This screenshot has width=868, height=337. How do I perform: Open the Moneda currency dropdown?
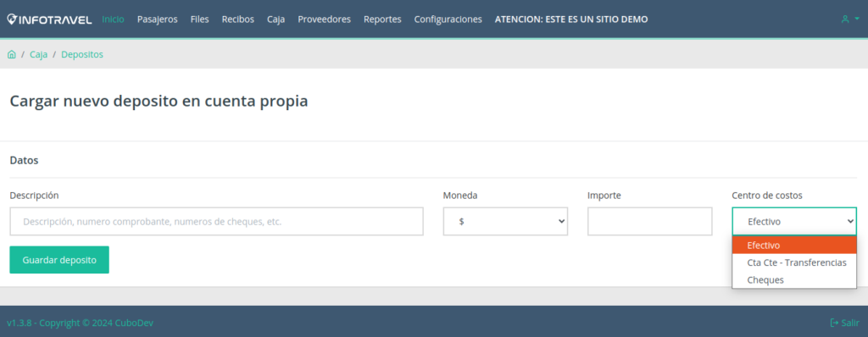[505, 221]
